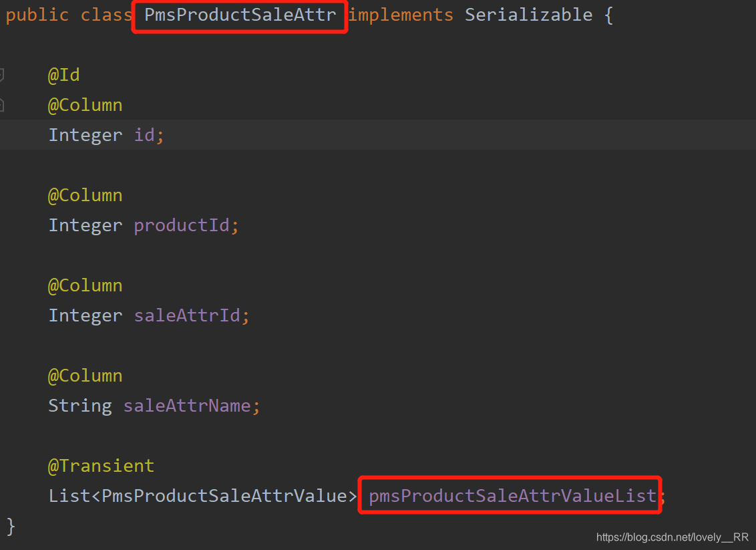Click the 'id' field name
The width and height of the screenshot is (756, 550).
[145, 135]
